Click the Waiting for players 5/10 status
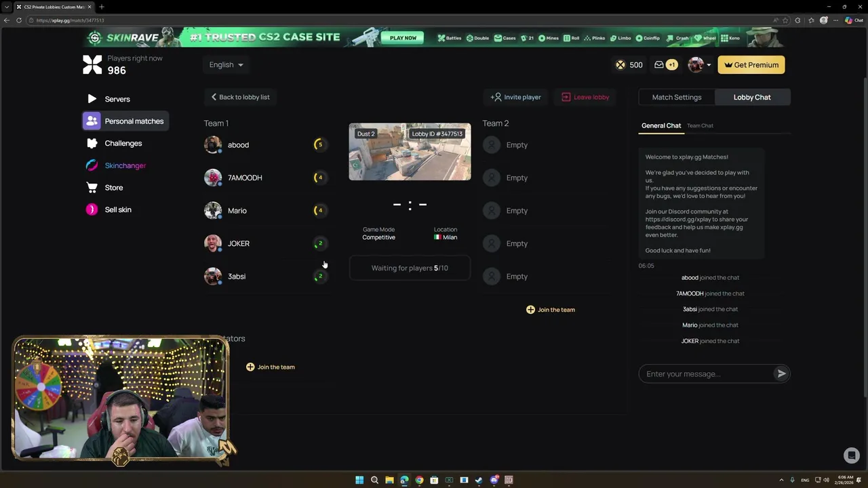The image size is (868, 488). click(x=410, y=268)
